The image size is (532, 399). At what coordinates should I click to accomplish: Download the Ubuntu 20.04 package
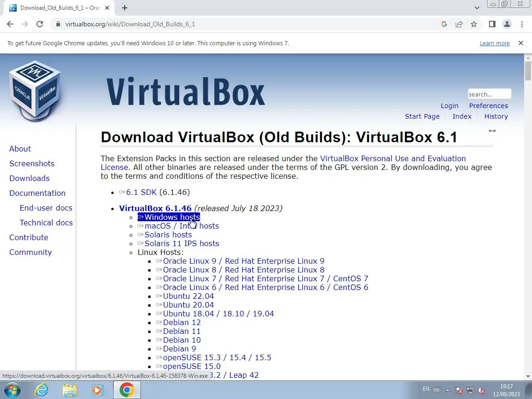(185, 305)
